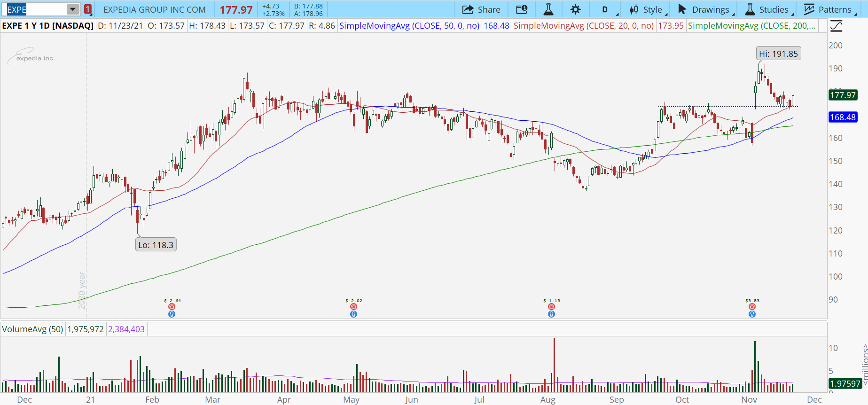Image resolution: width=868 pixels, height=405 pixels.
Task: Click the close value C: 177.97
Action: coord(287,26)
